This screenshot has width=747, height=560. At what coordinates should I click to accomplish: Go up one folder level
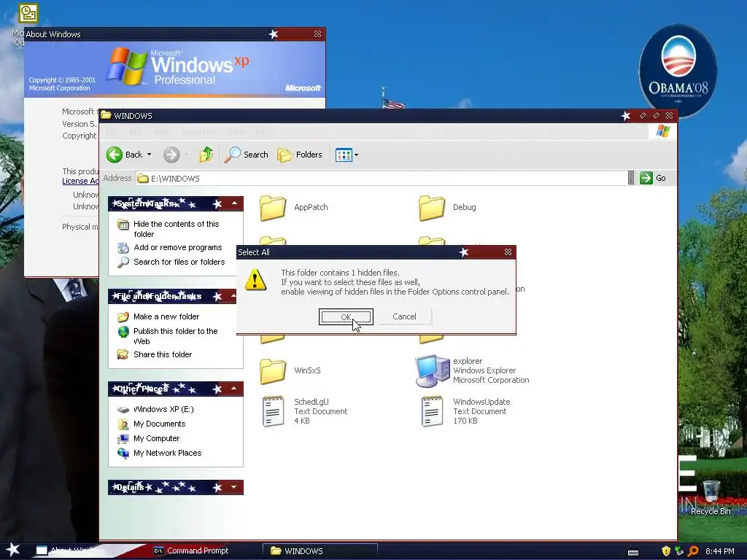pyautogui.click(x=206, y=155)
